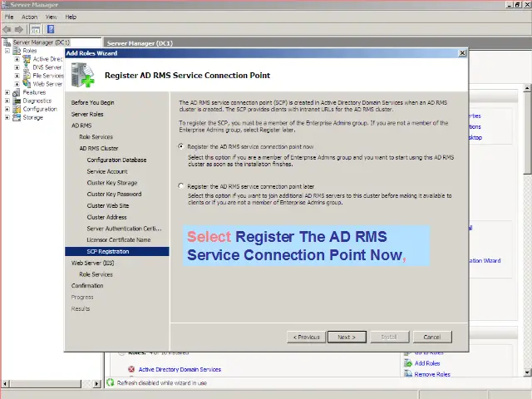Click the Configuration node icon
This screenshot has height=399, width=532.
(x=17, y=109)
